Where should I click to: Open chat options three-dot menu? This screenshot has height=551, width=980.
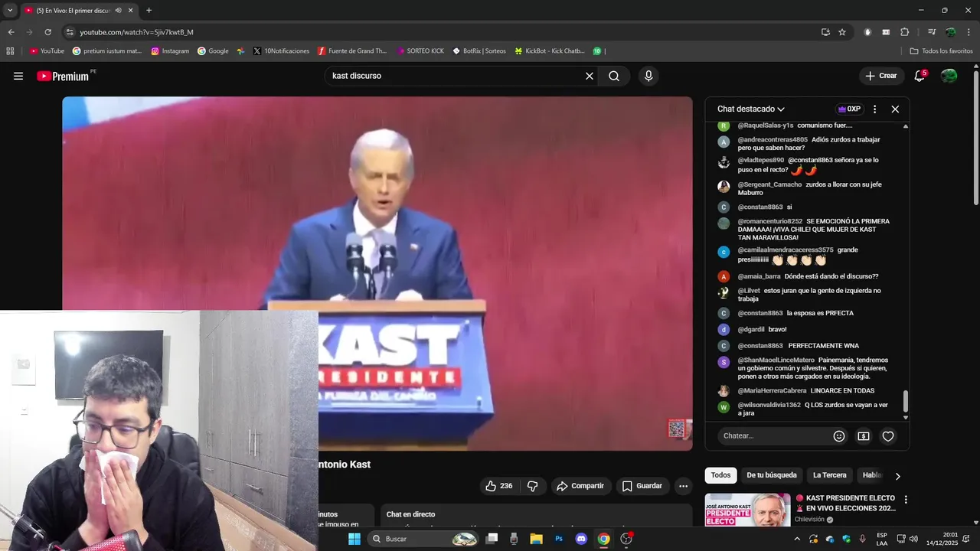874,109
